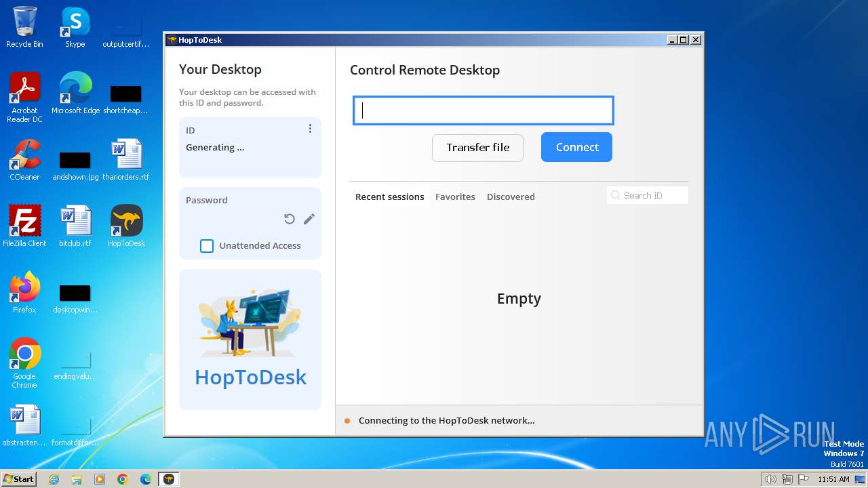Open Edge from the taskbar
The width and height of the screenshot is (868, 488).
146,479
